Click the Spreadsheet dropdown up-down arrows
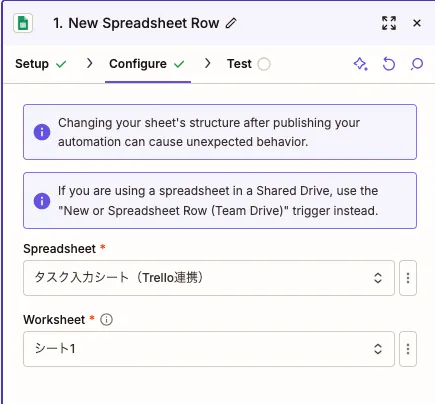 tap(378, 278)
